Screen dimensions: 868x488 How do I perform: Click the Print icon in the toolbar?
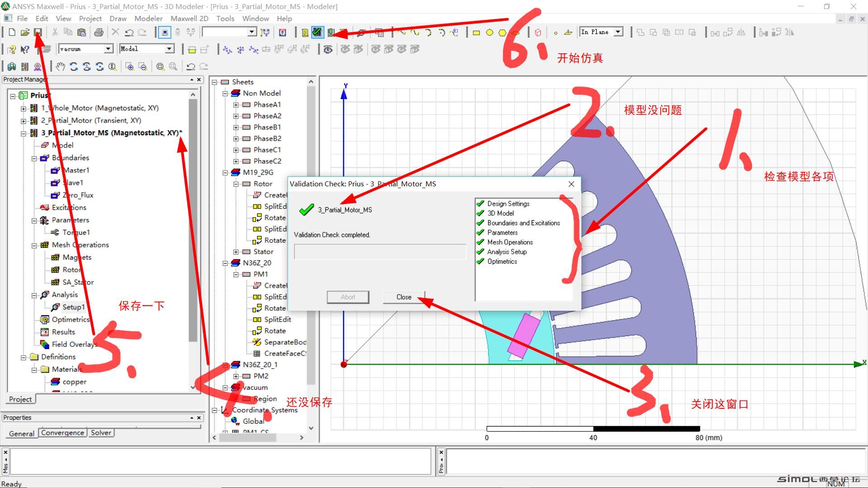pos(99,32)
